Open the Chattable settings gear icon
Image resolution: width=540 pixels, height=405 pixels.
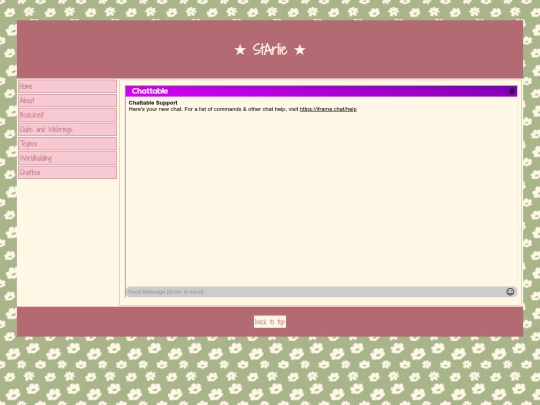[511, 91]
